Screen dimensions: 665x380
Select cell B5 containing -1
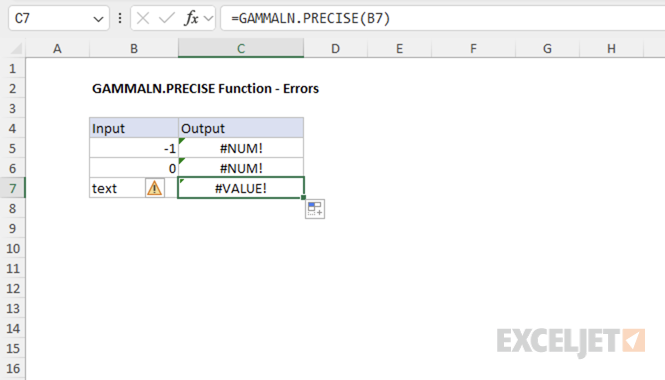pyautogui.click(x=134, y=148)
